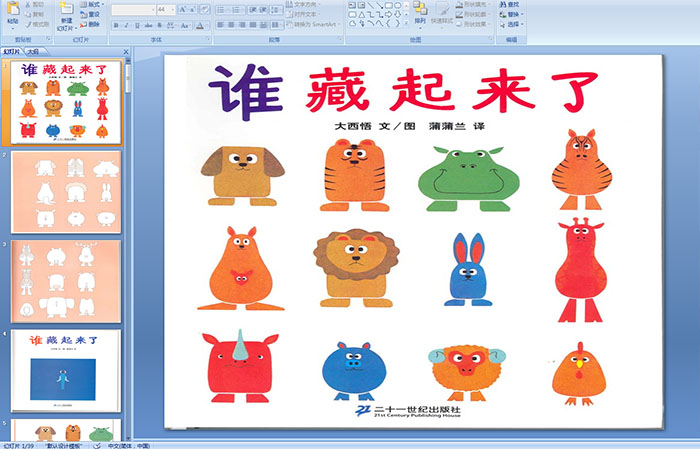
Task: Toggle Text Shadow (S) formatting
Action: pos(159,25)
